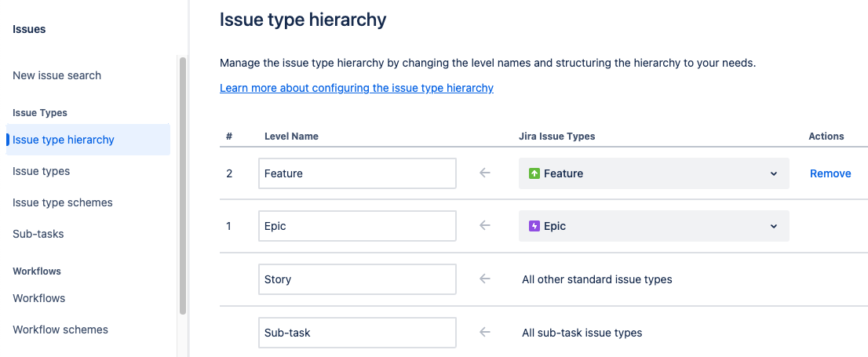The image size is (868, 357).
Task: Click the 'Issues' sidebar heading
Action: 29,29
